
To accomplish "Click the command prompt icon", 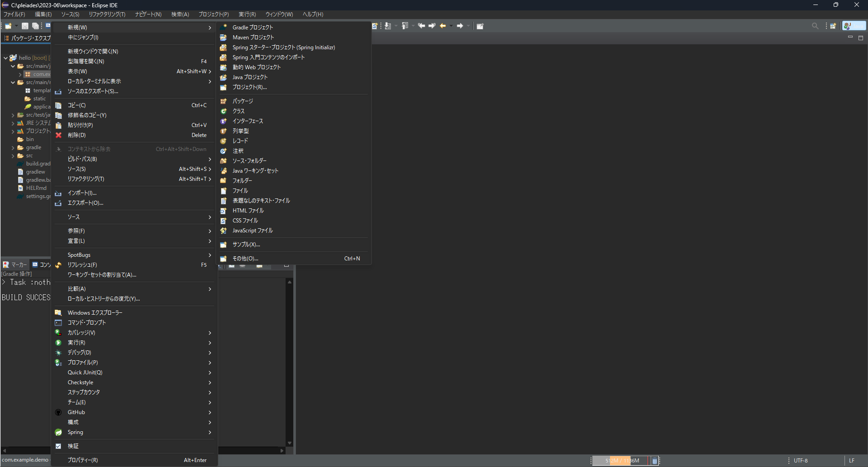I will point(58,323).
